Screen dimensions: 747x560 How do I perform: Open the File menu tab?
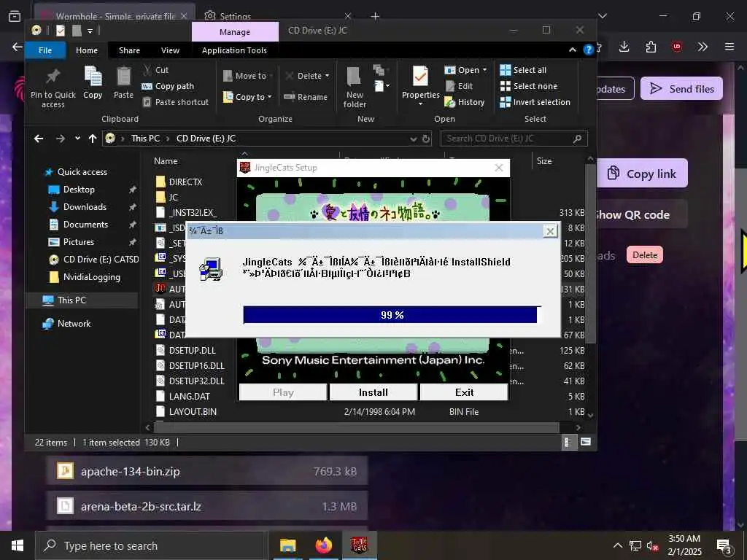tap(45, 50)
